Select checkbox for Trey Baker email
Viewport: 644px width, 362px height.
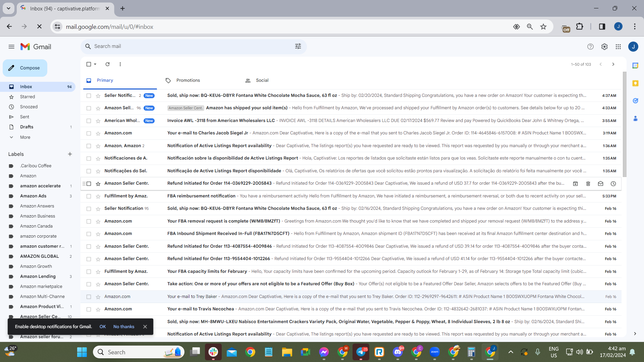tap(89, 297)
